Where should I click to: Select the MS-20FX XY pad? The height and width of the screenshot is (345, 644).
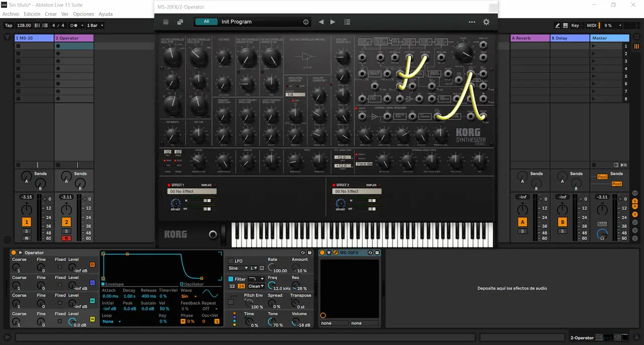[350, 289]
